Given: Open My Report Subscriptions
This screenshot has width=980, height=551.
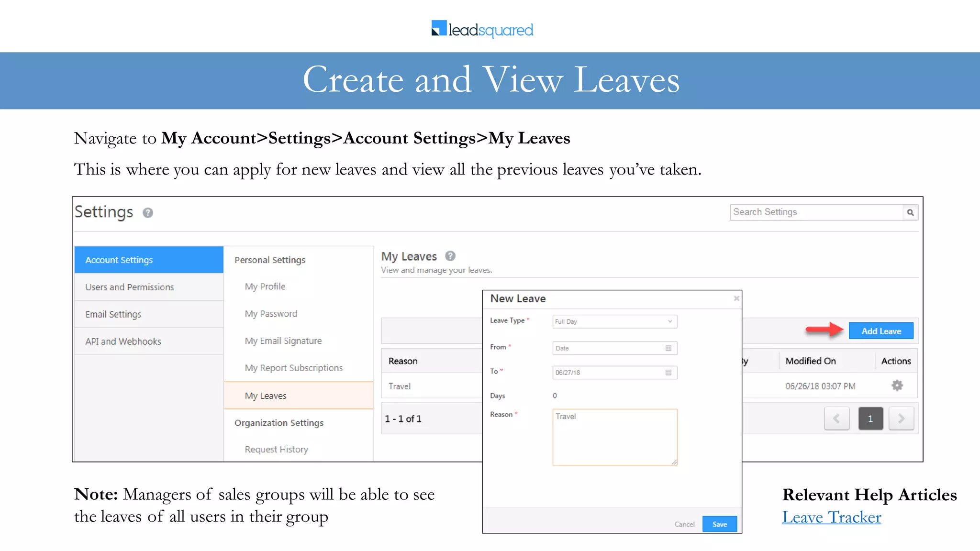Looking at the screenshot, I should pyautogui.click(x=294, y=368).
